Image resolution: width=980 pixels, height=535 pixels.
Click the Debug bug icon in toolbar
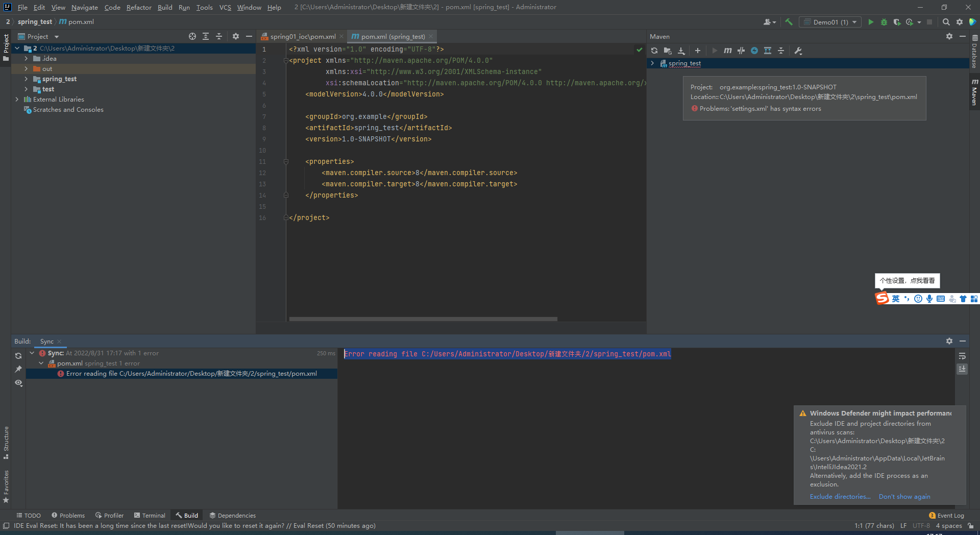(884, 22)
